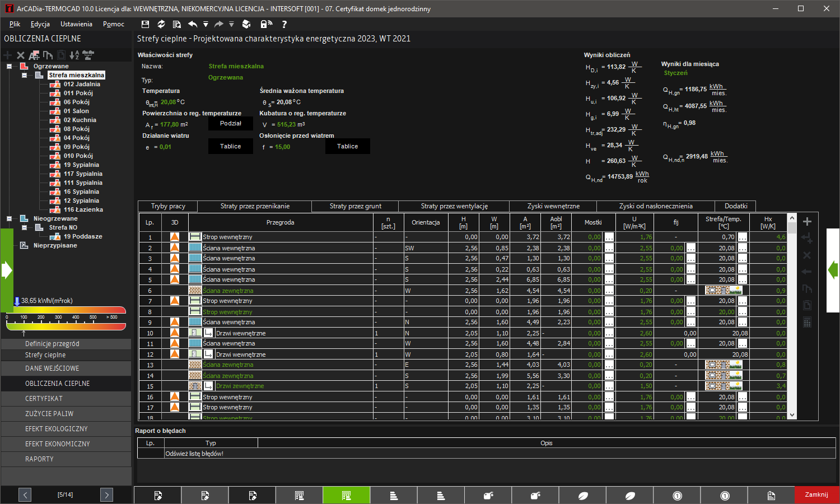Click the calculator icon beside the table
The image size is (840, 504).
point(807,322)
